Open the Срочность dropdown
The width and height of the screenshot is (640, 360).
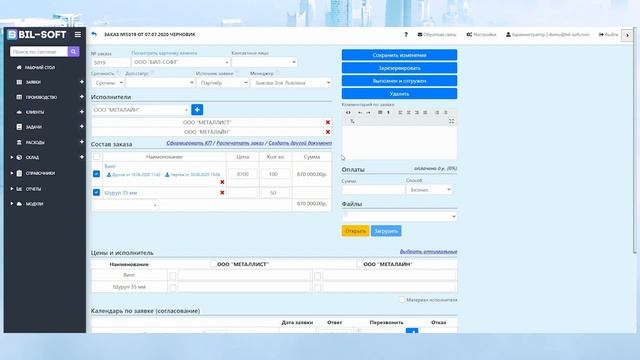[108, 83]
